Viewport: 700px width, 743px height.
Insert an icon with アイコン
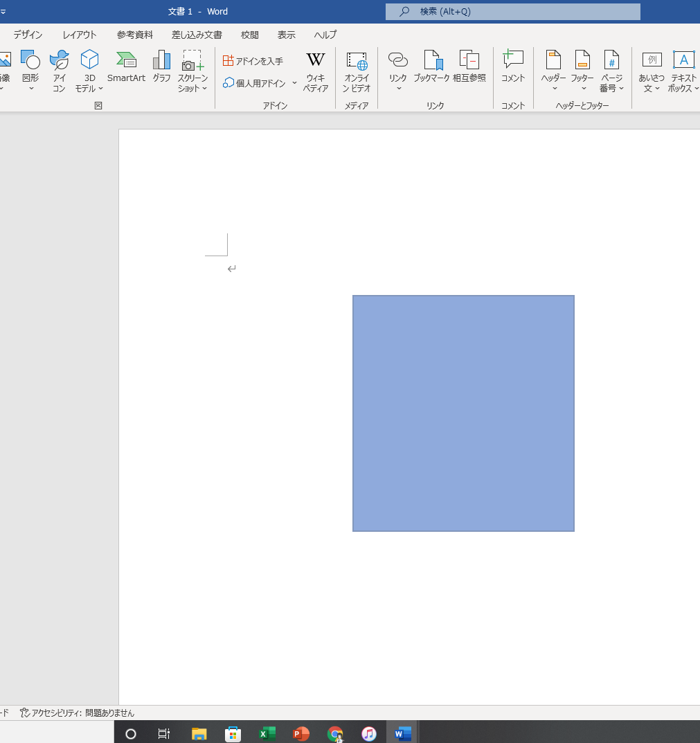60,70
